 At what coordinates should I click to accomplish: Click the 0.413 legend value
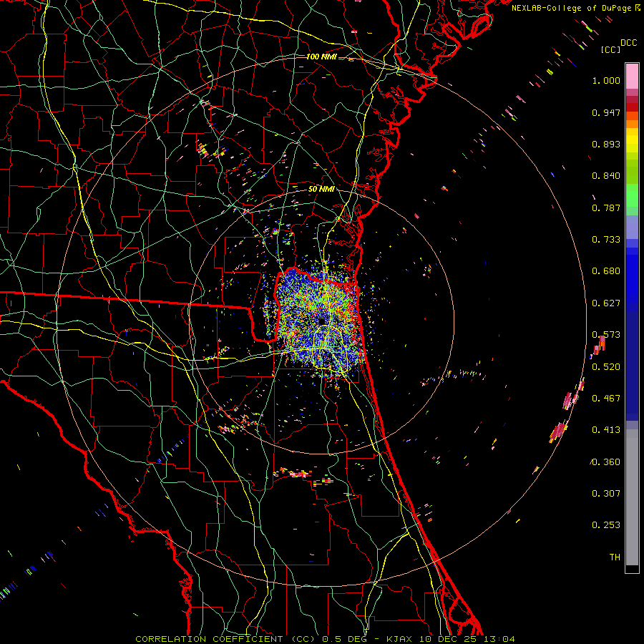(606, 430)
